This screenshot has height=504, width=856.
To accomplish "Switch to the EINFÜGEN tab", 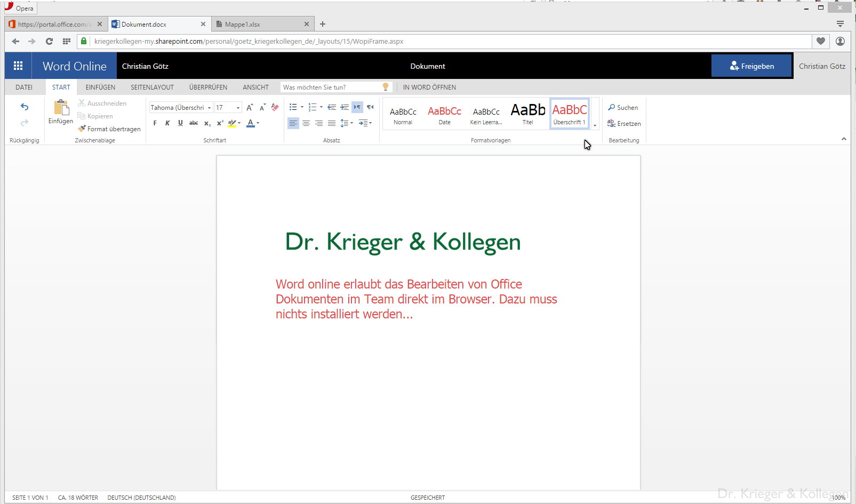I will pyautogui.click(x=100, y=87).
